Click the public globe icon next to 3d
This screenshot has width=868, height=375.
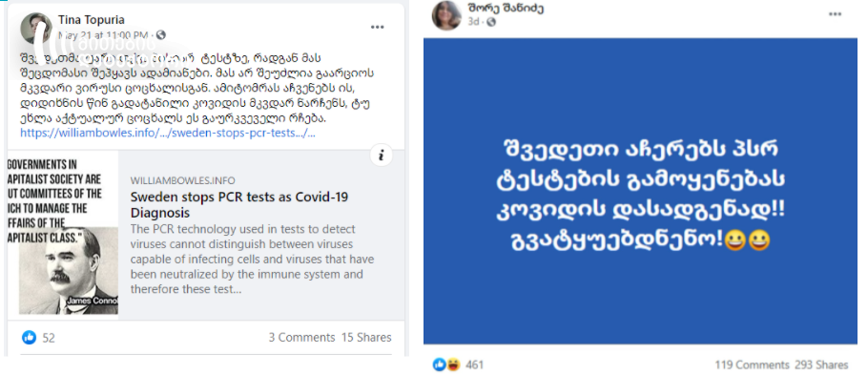click(x=490, y=22)
